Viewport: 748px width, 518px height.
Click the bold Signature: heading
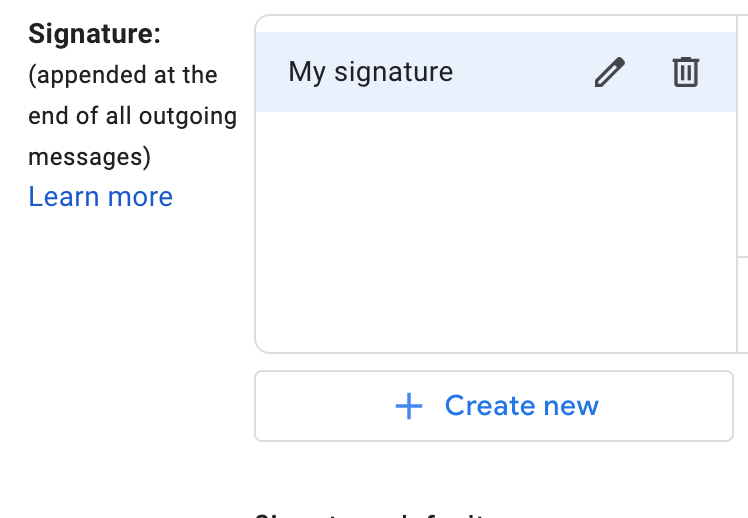(94, 34)
